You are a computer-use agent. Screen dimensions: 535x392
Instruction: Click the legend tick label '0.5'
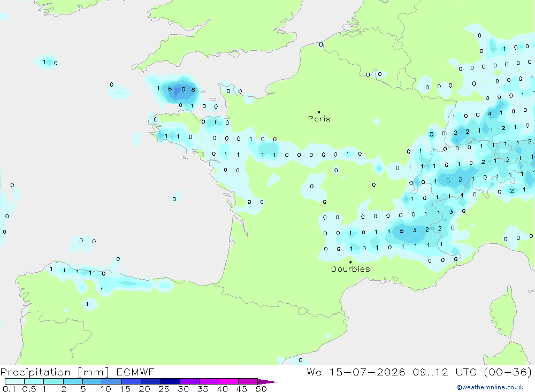coord(29,389)
